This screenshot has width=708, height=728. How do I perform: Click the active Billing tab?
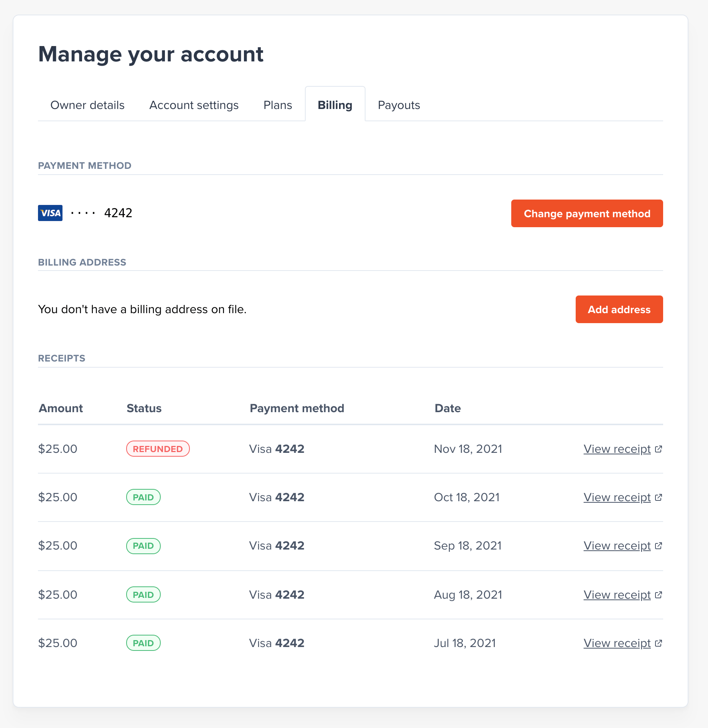pos(334,105)
